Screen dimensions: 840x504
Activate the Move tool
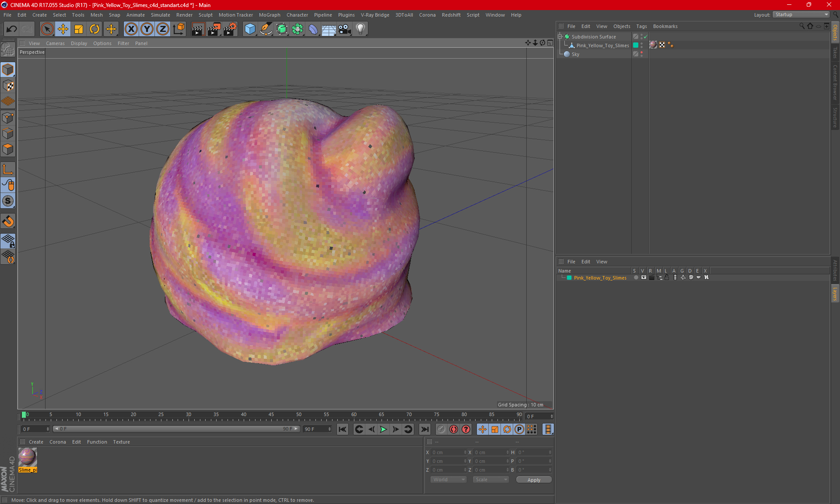click(63, 29)
